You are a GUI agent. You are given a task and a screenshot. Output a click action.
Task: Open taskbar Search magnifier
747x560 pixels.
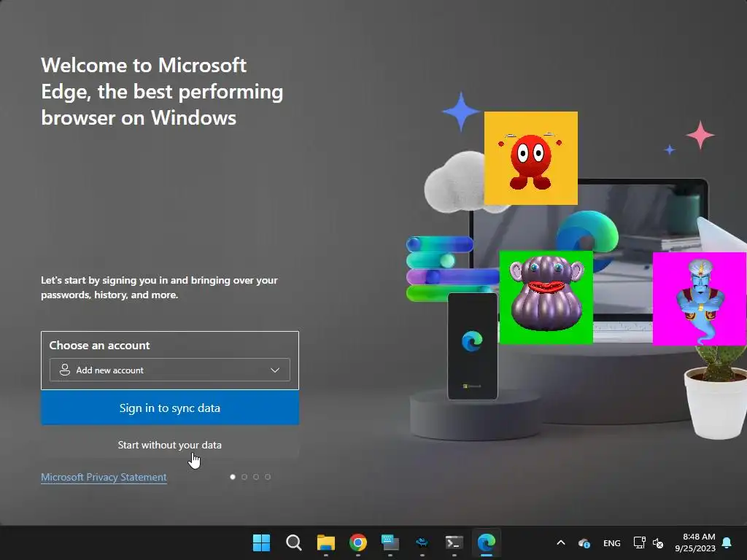point(293,542)
